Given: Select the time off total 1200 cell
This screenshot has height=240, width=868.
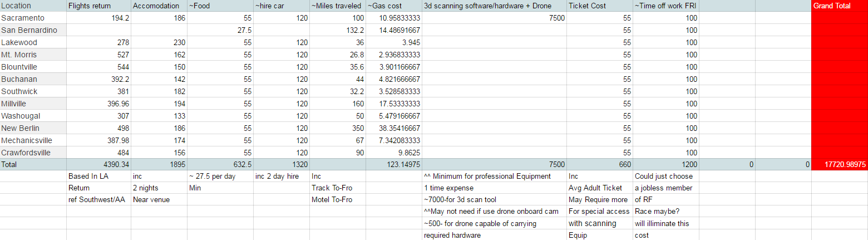Looking at the screenshot, I should pyautogui.click(x=666, y=164).
